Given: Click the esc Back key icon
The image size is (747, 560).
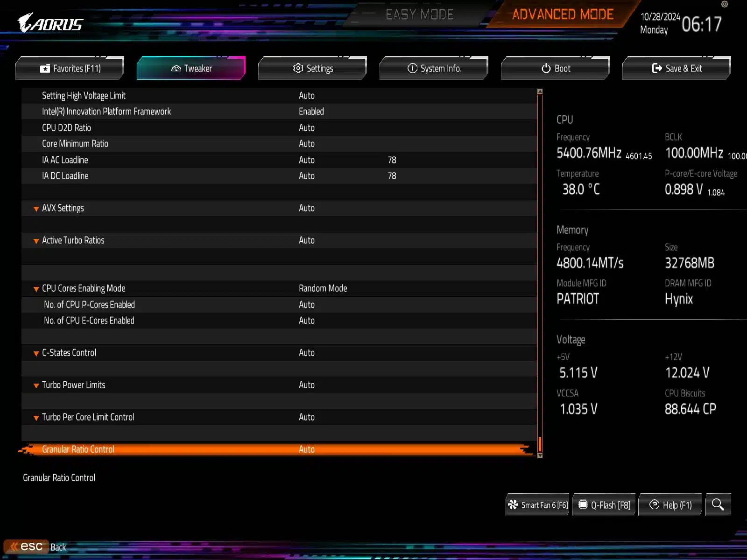Looking at the screenshot, I should click(26, 546).
